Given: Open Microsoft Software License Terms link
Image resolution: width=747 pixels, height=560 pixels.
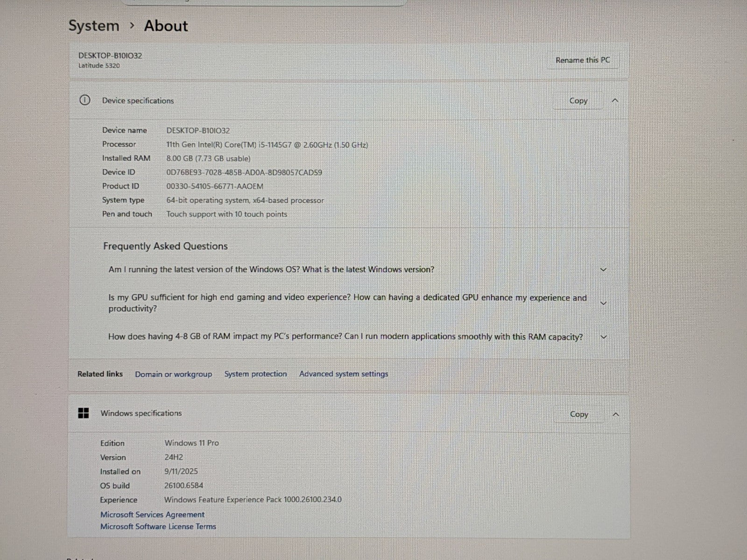Looking at the screenshot, I should [x=158, y=526].
